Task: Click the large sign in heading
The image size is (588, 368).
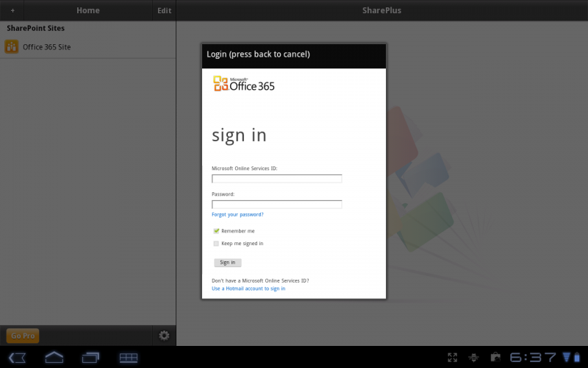Action: (x=239, y=135)
